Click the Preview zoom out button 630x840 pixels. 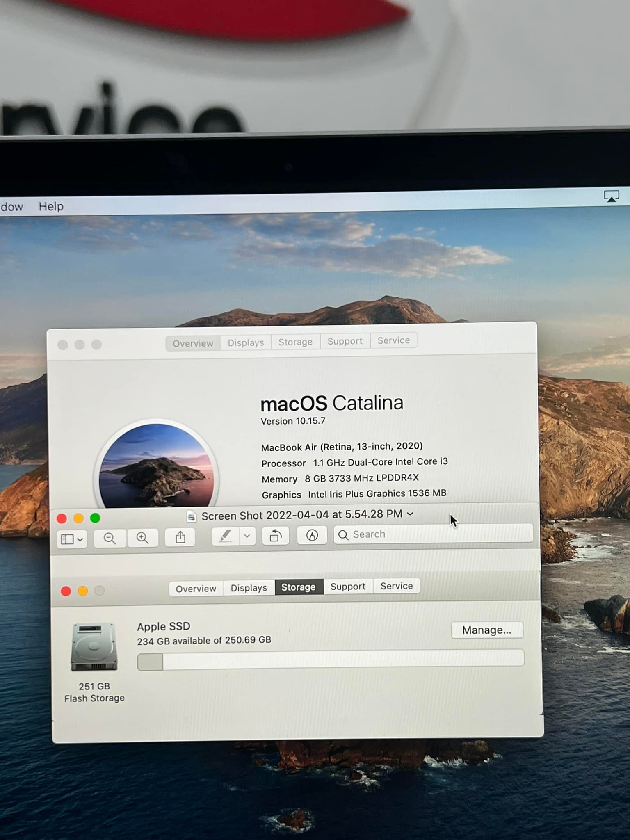pos(110,538)
